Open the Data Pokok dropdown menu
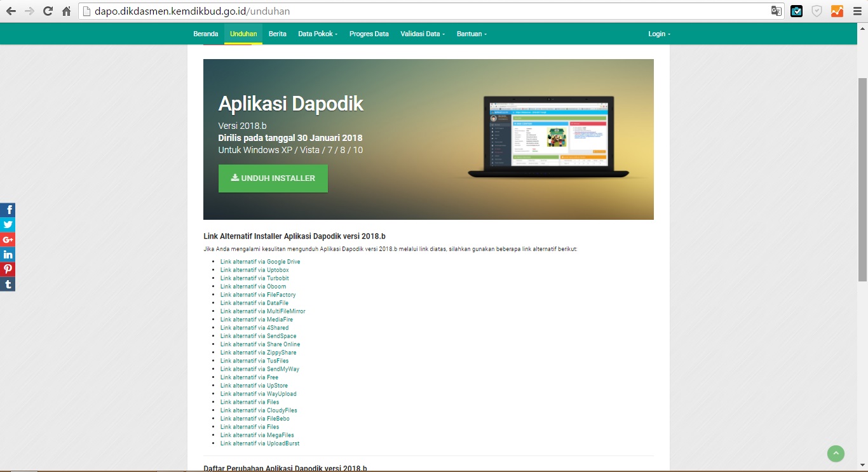868x472 pixels. click(317, 34)
